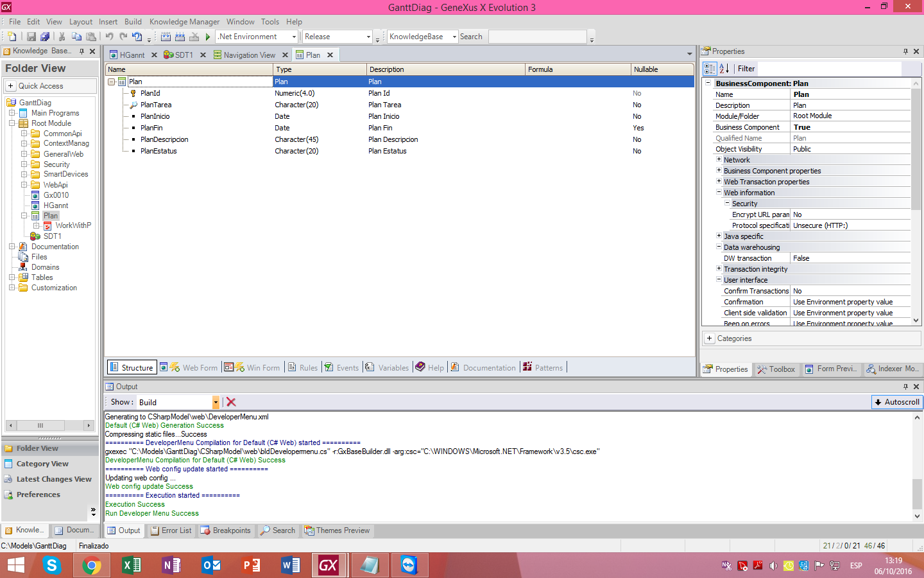Clear output with the red X icon
The image size is (924, 578).
click(231, 402)
